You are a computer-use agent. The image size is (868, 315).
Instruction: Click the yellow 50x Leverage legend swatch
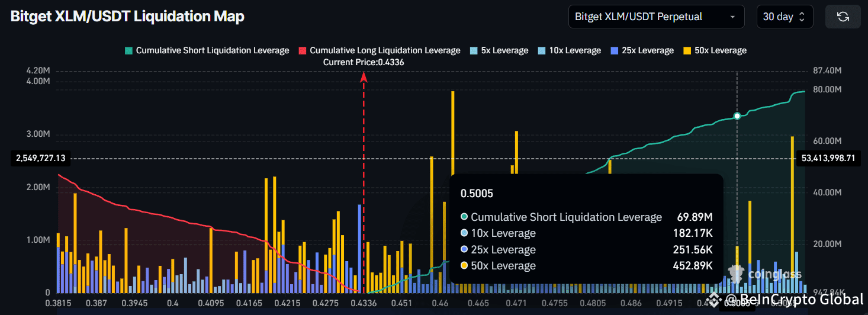pos(687,50)
